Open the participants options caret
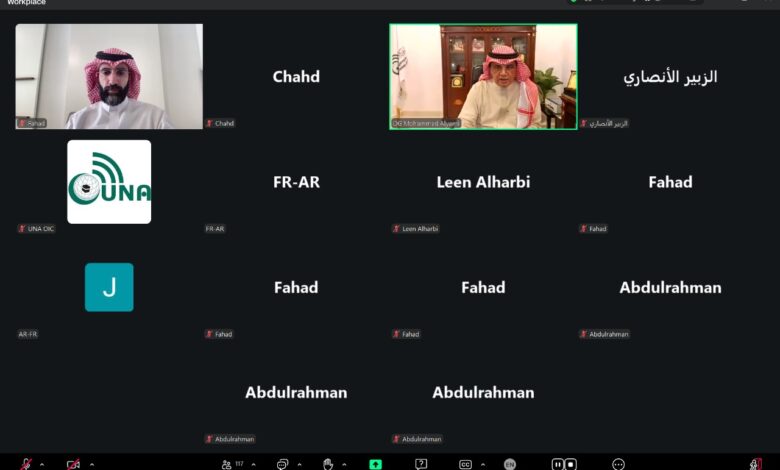Image resolution: width=780 pixels, height=470 pixels. click(254, 465)
